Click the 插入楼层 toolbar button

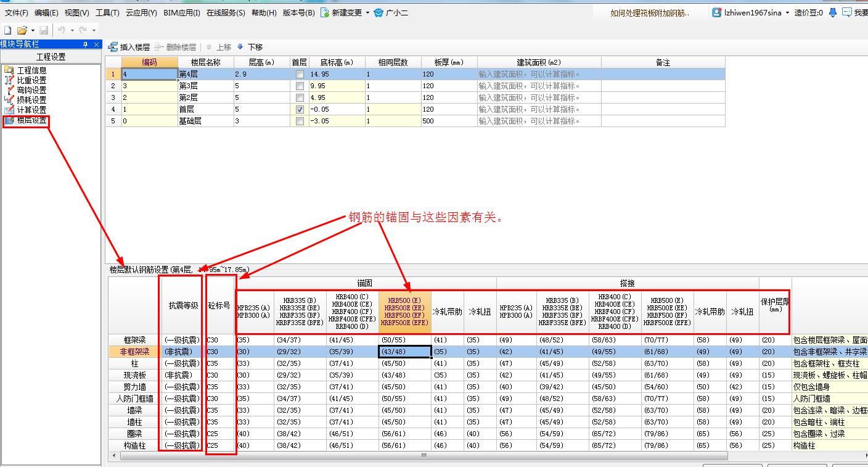pyautogui.click(x=129, y=47)
